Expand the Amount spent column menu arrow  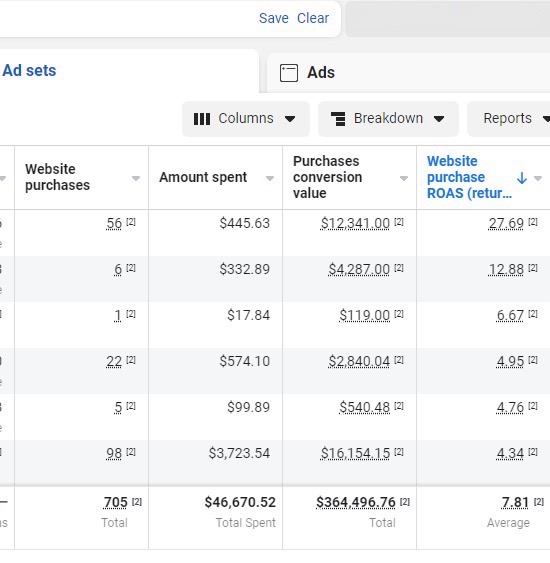(x=270, y=178)
